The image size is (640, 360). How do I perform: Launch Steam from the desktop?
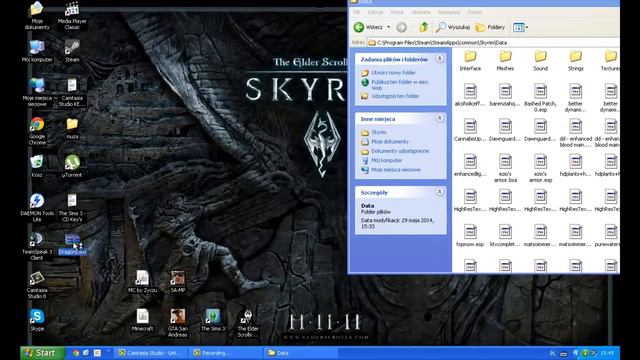tap(72, 51)
